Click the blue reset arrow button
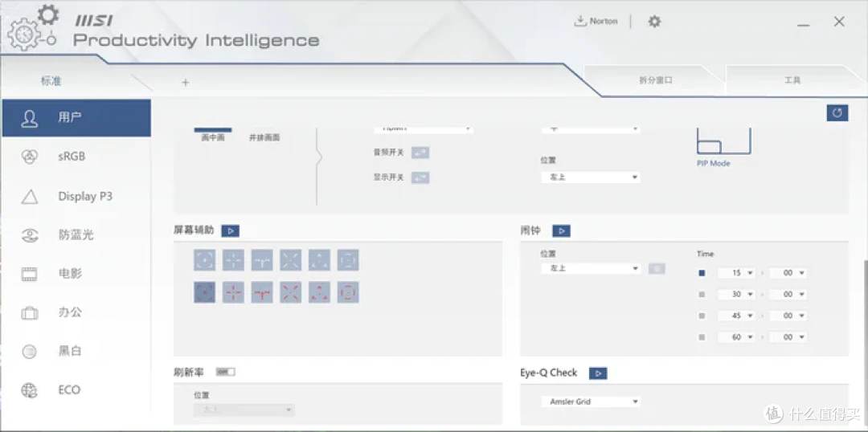 pos(837,113)
